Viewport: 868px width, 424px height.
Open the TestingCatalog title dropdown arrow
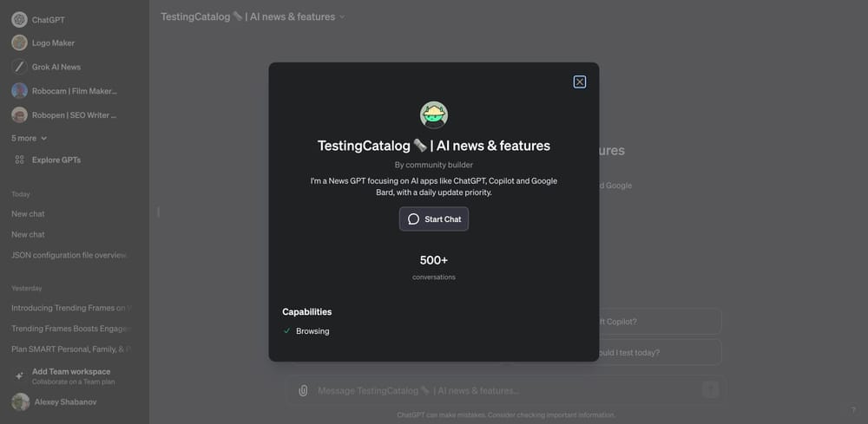click(342, 17)
